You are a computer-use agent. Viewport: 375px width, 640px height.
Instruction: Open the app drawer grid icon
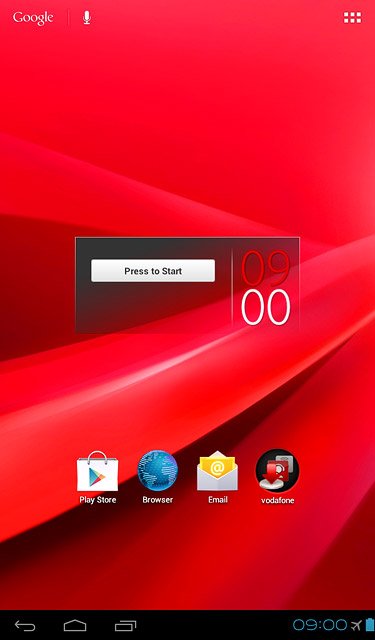pyautogui.click(x=352, y=18)
